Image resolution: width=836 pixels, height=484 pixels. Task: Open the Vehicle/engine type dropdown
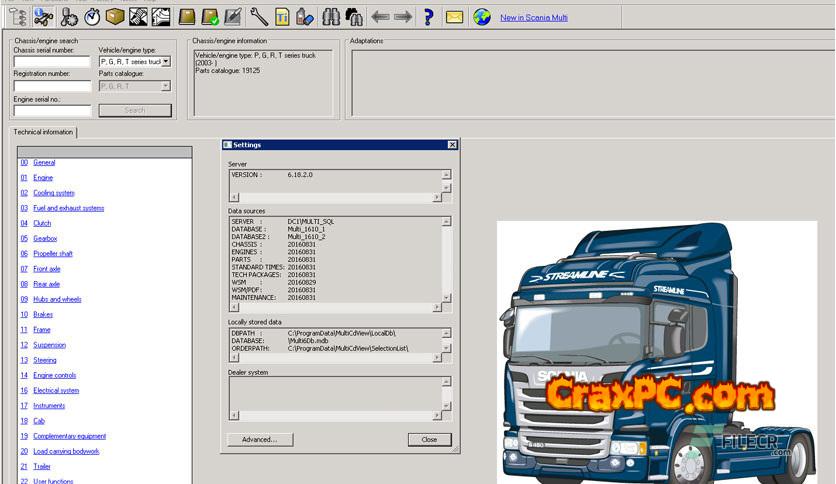click(x=166, y=62)
